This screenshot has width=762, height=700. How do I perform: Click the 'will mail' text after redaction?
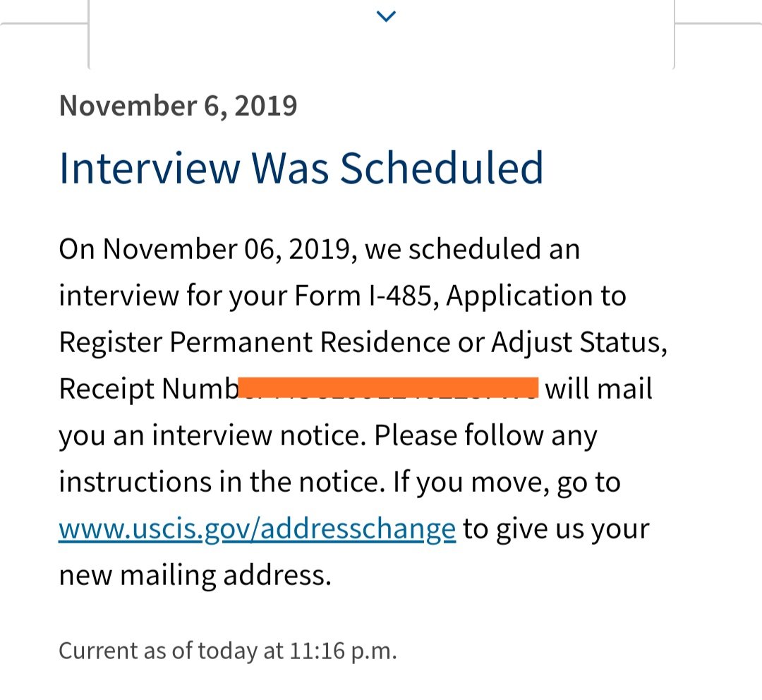tap(598, 389)
